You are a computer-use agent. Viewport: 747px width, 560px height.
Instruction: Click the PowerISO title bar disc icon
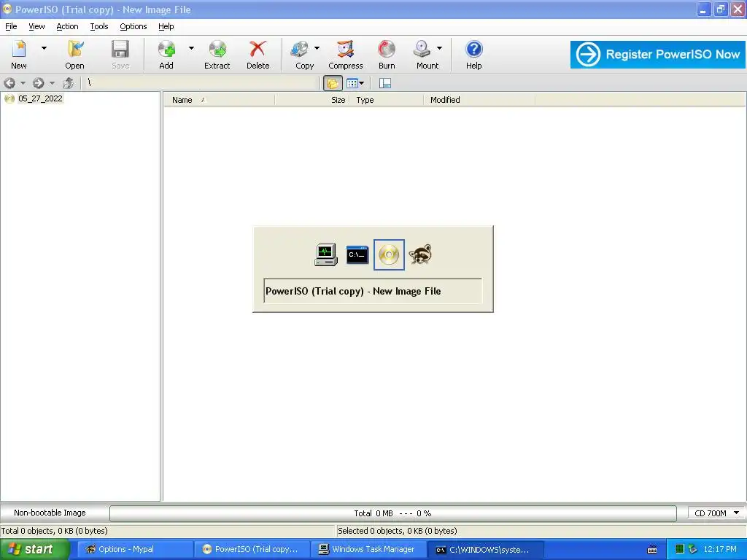coord(7,9)
